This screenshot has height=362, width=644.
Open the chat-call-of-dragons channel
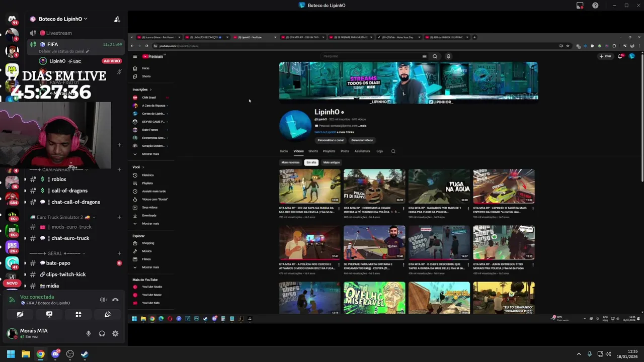[x=75, y=202]
